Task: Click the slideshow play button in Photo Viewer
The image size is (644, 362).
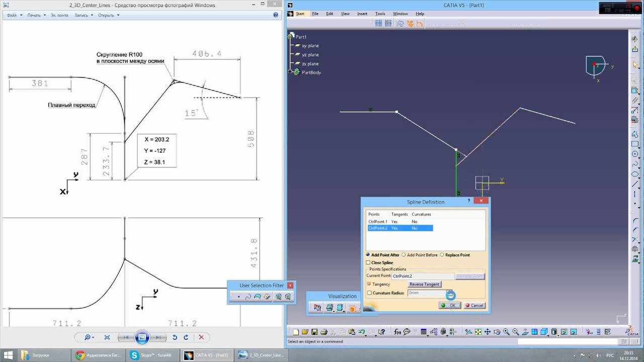Action: (x=142, y=337)
